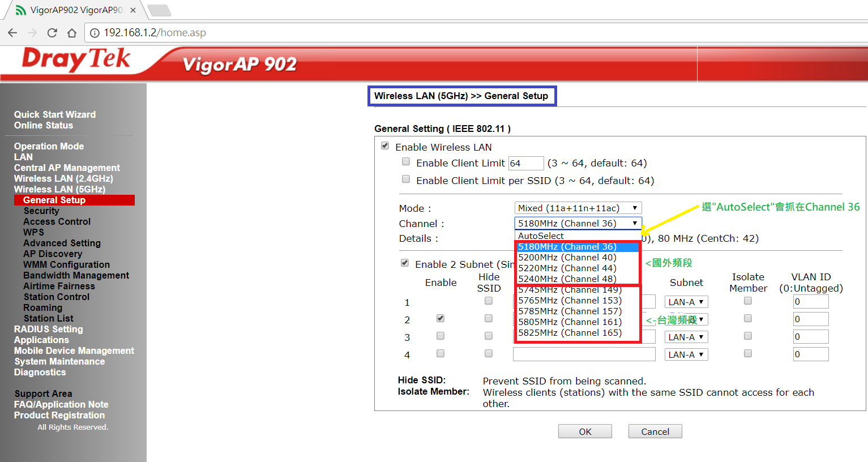868x462 pixels.
Task: Click the DrayTek logo
Action: [76, 60]
